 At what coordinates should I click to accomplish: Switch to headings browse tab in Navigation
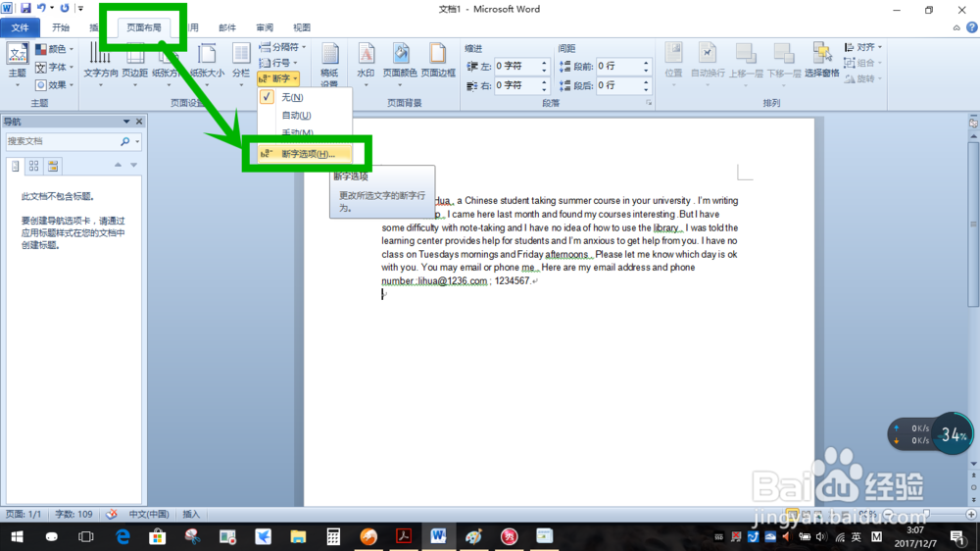click(x=16, y=166)
